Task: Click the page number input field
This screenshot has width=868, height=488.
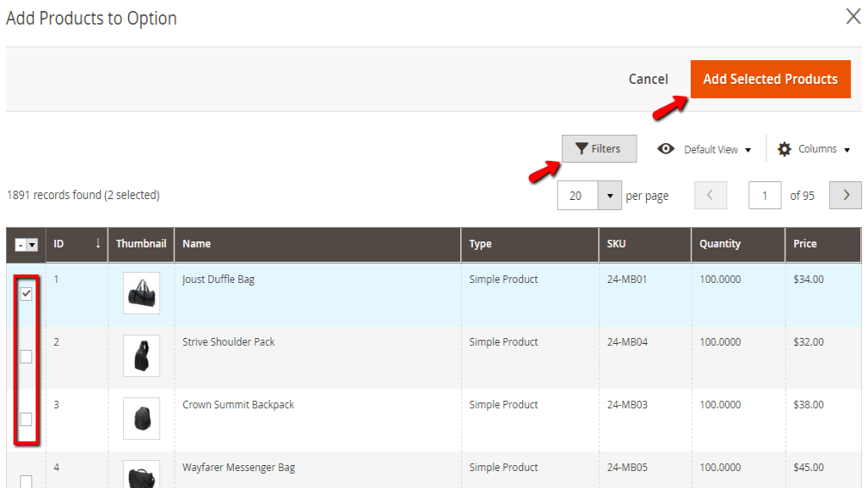Action: click(765, 195)
